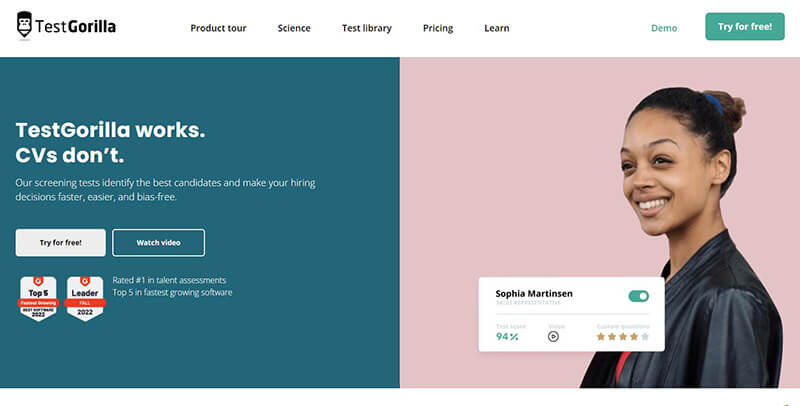Click the Watch video button
The height and width of the screenshot is (406, 800).
click(x=159, y=243)
